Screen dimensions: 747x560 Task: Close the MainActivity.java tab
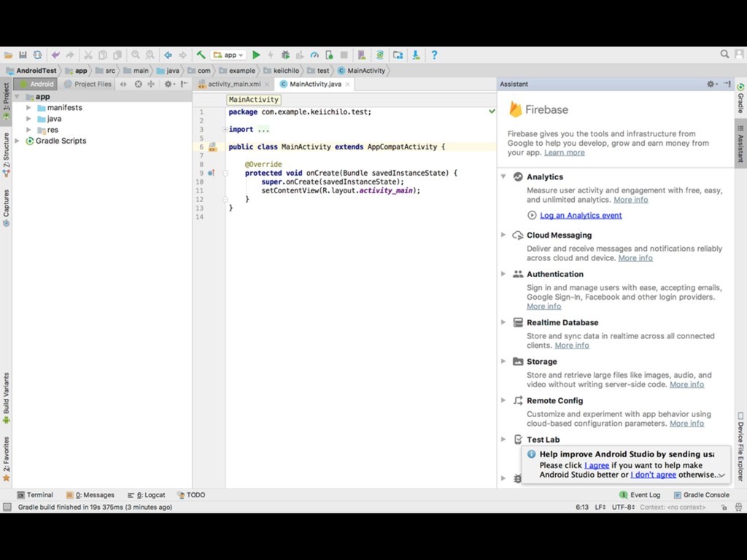(x=348, y=85)
